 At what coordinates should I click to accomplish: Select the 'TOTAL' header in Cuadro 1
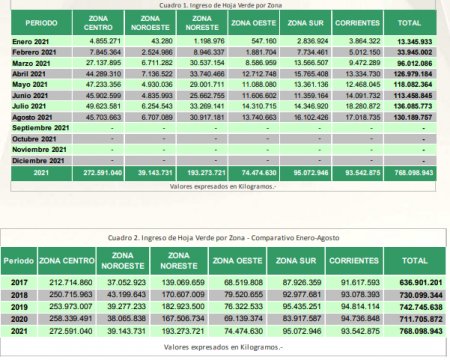click(x=409, y=23)
